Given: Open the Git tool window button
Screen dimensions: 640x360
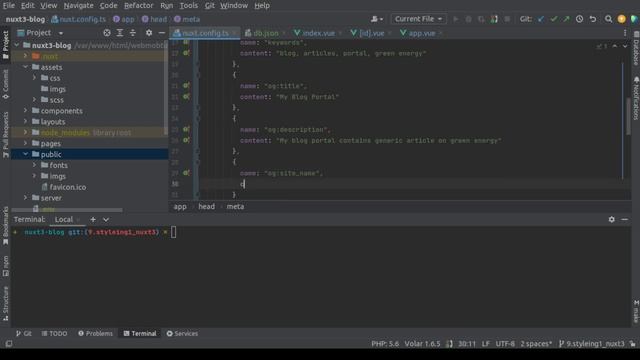Looking at the screenshot, I should tap(24, 333).
